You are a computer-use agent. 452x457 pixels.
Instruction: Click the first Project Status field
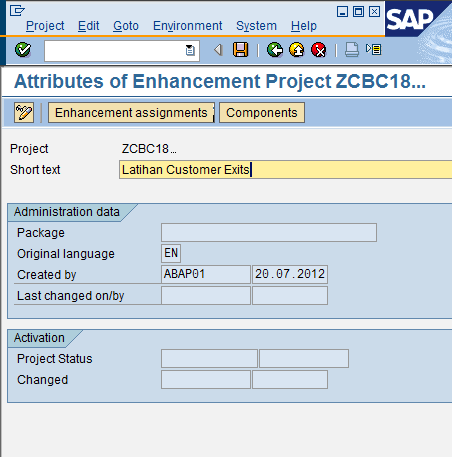[209, 359]
